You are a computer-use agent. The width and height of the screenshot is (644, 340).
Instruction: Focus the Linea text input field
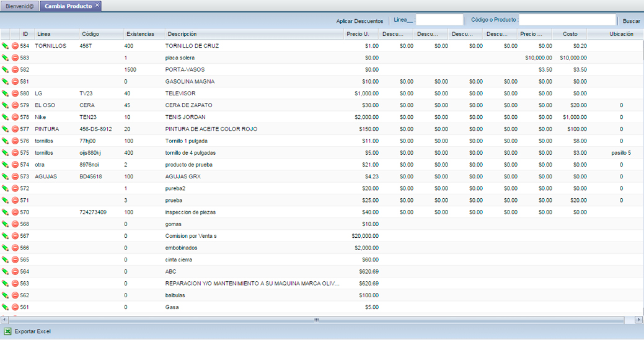point(439,20)
